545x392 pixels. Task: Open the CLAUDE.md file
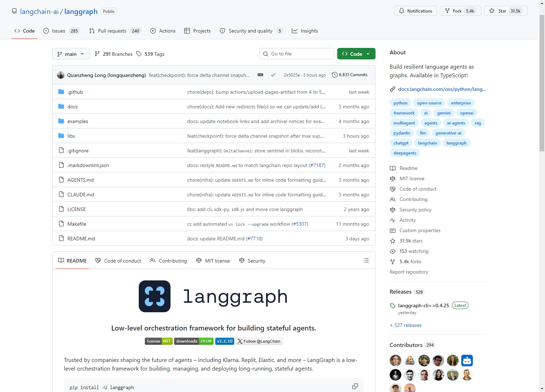point(80,195)
